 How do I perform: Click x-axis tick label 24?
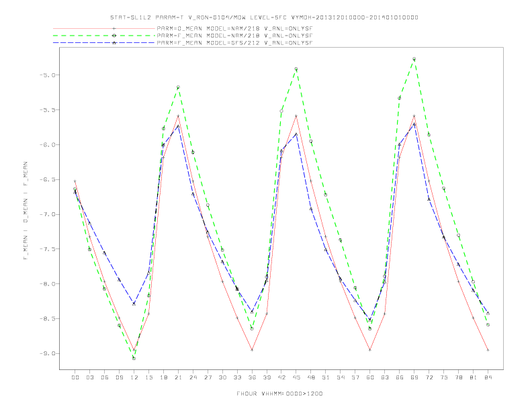click(x=193, y=377)
